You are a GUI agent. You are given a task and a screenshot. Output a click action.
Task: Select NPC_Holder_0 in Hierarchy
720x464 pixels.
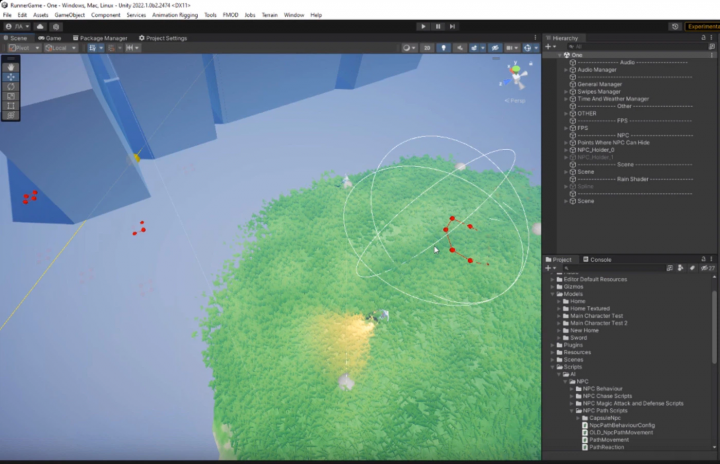[596, 150]
